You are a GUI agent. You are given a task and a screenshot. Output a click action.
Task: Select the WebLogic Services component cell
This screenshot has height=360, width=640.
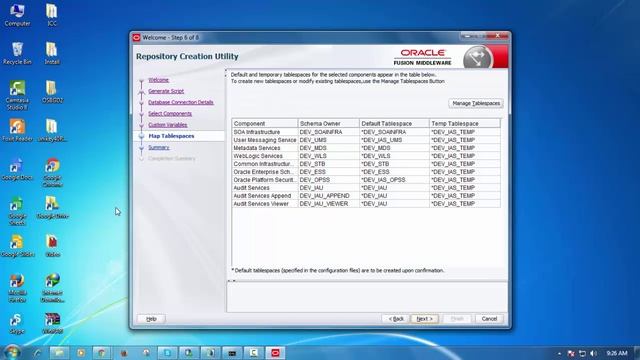click(265, 156)
